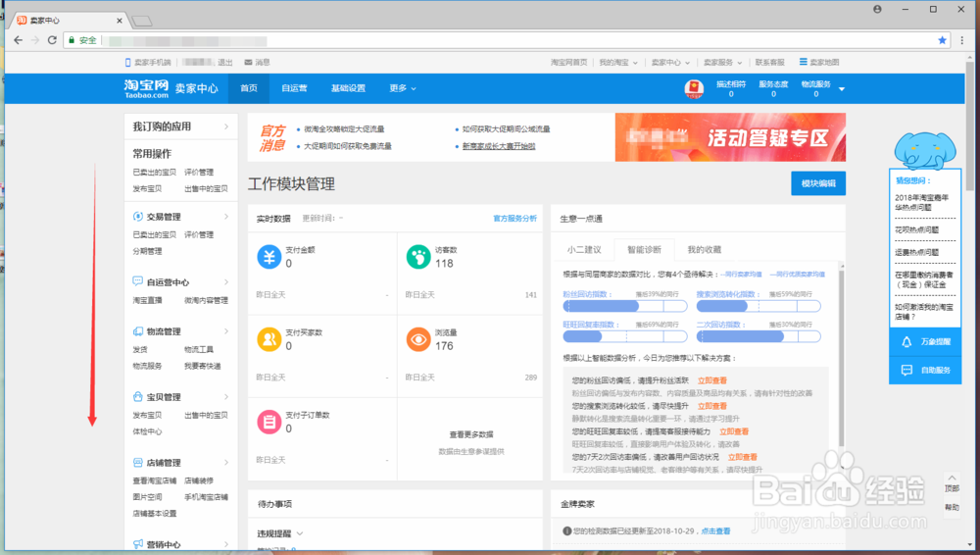Expand the 交易管理 chevron
The height and width of the screenshot is (555, 980).
[x=226, y=217]
